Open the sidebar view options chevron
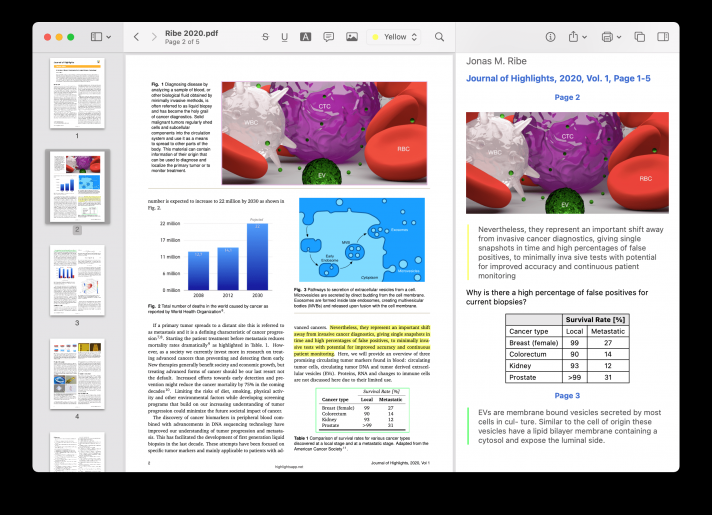 [x=109, y=37]
